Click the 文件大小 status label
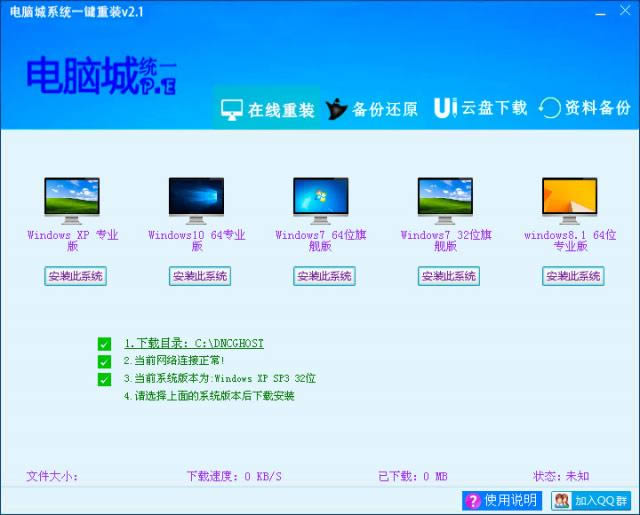Viewport: 640px width, 515px height. pos(52,476)
